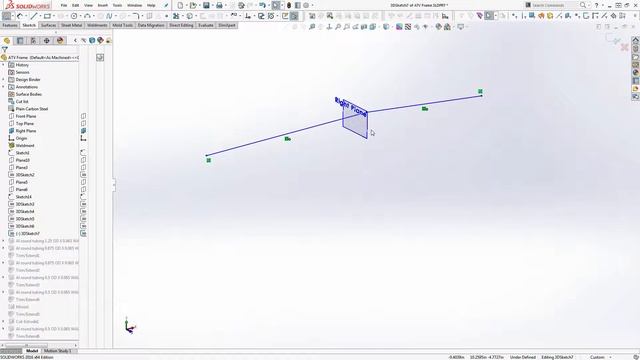
Task: Toggle display pane icon for Sketch14
Action: click(83, 197)
